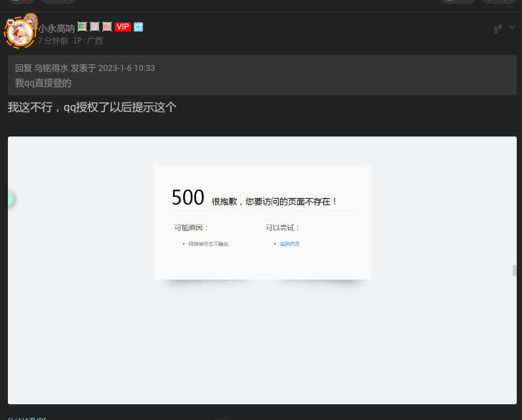Click the green floating button on left edge

pos(9,198)
